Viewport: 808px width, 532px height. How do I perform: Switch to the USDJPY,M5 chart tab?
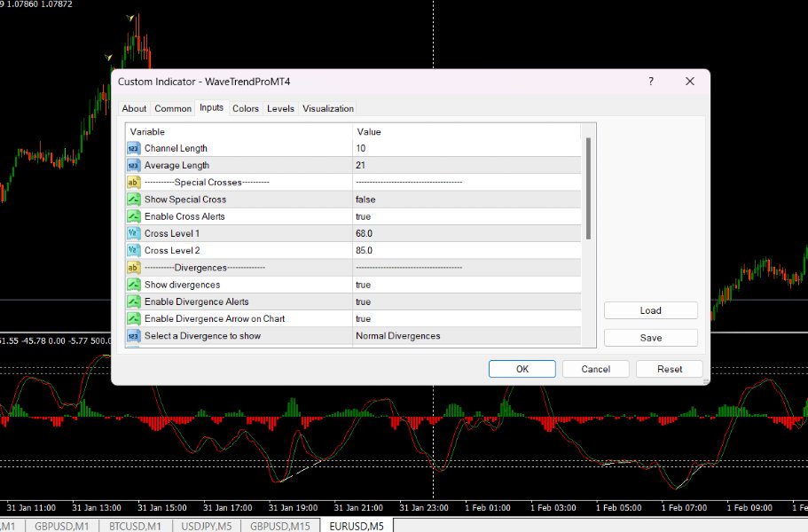[x=206, y=526]
